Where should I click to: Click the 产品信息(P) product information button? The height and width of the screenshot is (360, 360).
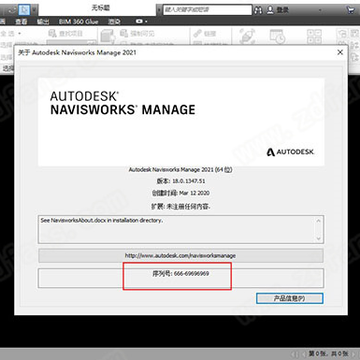(x=289, y=298)
